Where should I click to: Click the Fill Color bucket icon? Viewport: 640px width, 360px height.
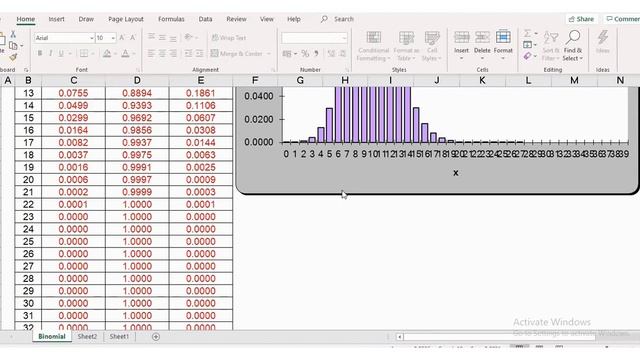pos(107,53)
